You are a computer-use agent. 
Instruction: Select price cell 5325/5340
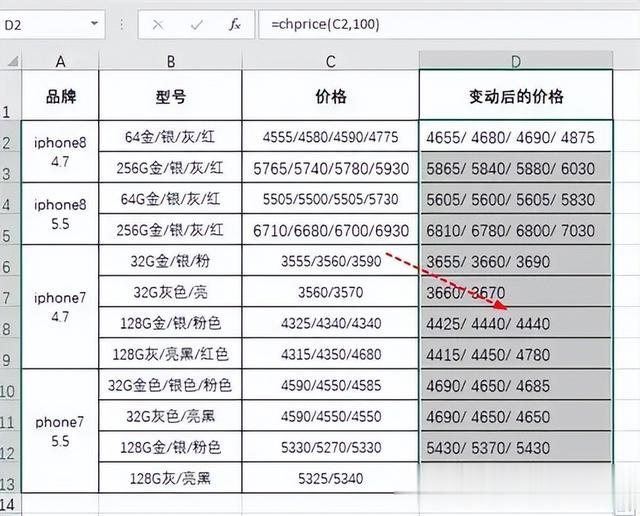[x=331, y=478]
